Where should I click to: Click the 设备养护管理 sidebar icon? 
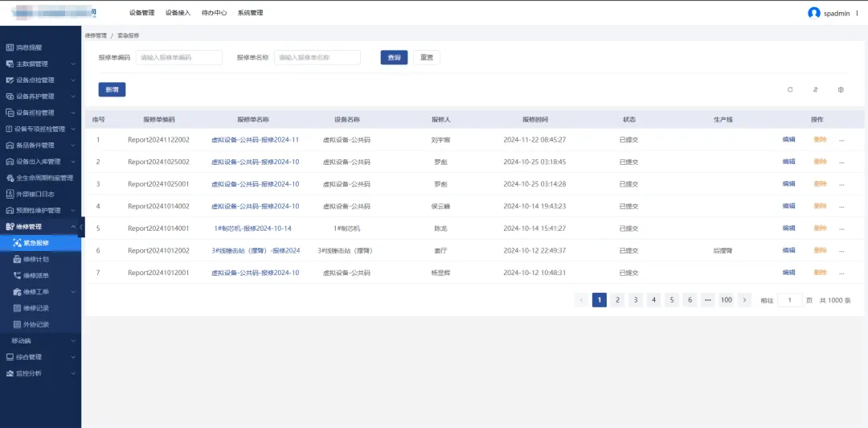click(10, 97)
